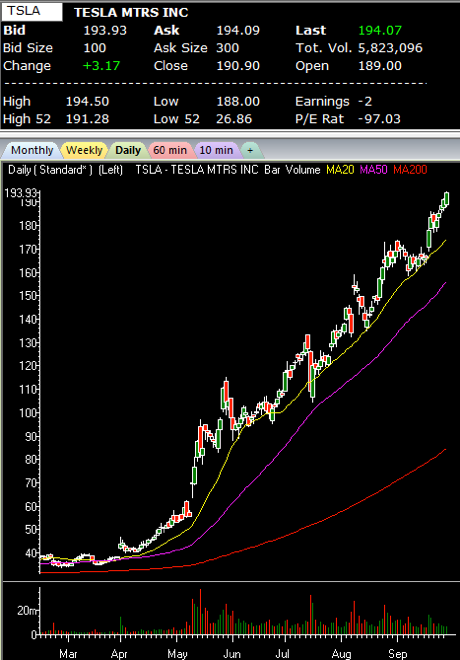Click the MA20 indicator label
Image resolution: width=460 pixels, height=660 pixels.
point(340,170)
